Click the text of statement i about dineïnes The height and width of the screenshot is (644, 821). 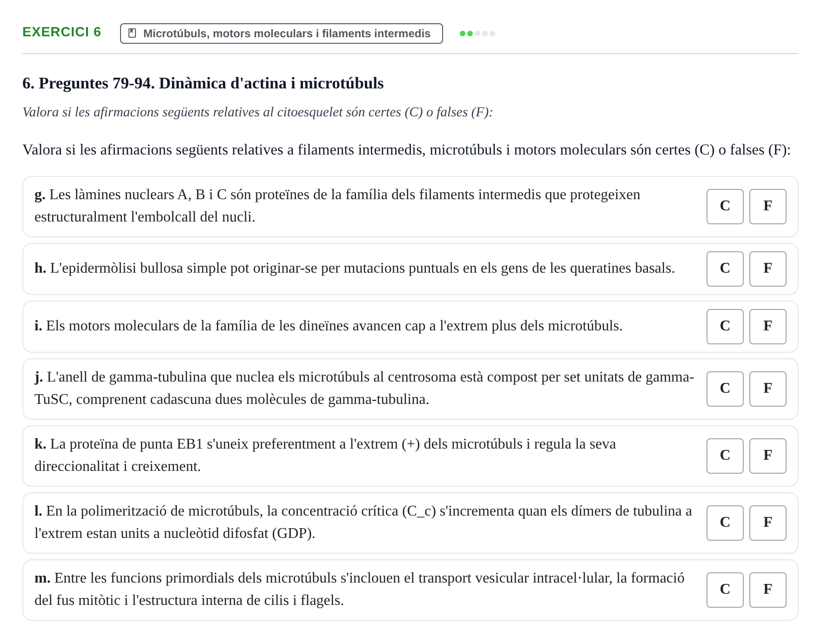coord(329,326)
